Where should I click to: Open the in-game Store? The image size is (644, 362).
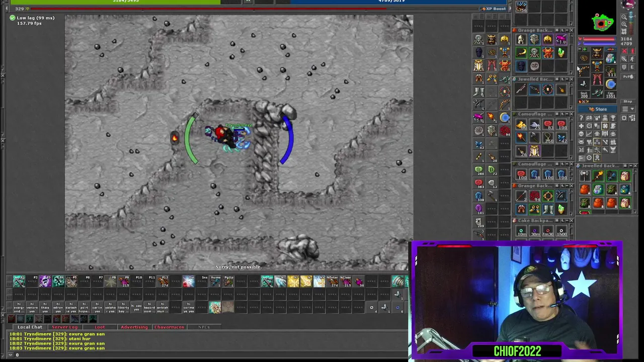pos(597,109)
